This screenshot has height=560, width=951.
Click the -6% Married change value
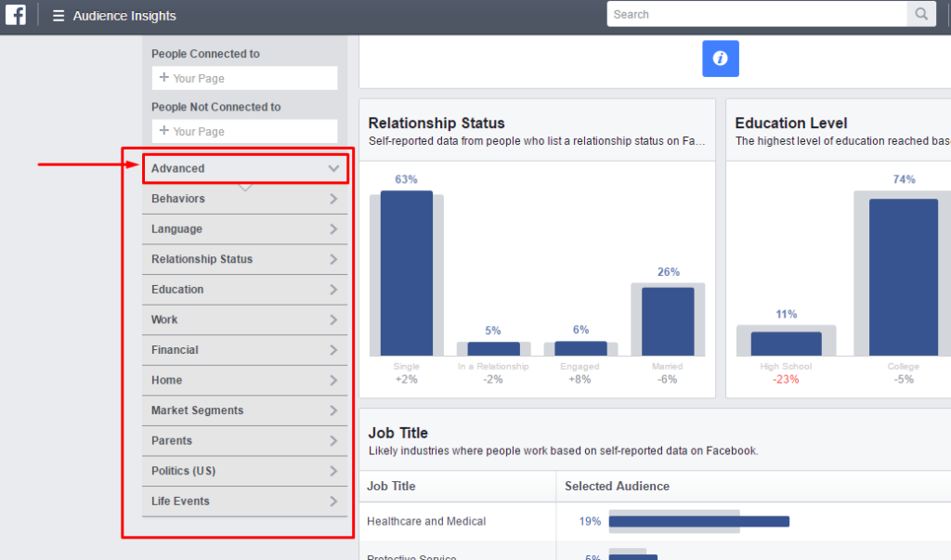pos(667,379)
